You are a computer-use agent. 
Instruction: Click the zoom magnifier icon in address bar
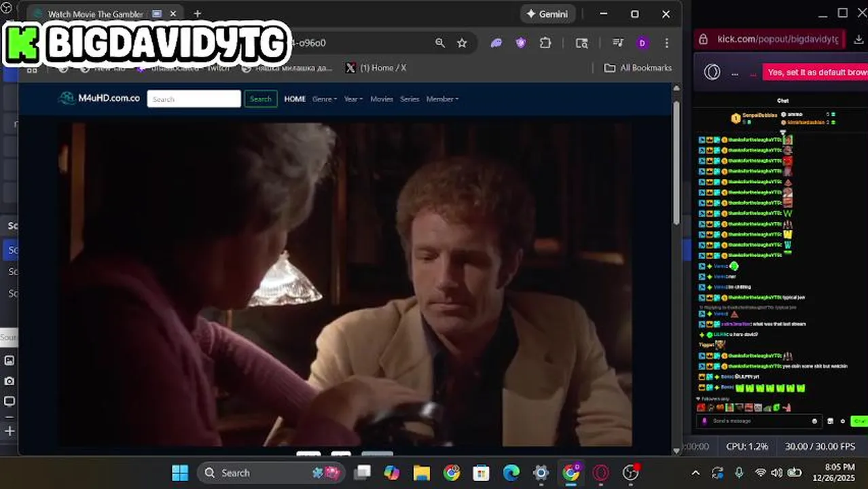pos(440,43)
